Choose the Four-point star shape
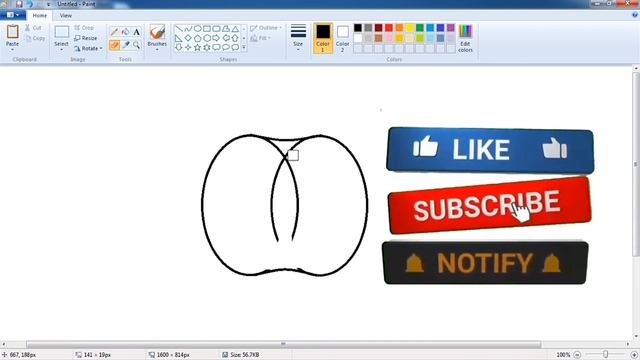This screenshot has width=640, height=360. (188, 47)
